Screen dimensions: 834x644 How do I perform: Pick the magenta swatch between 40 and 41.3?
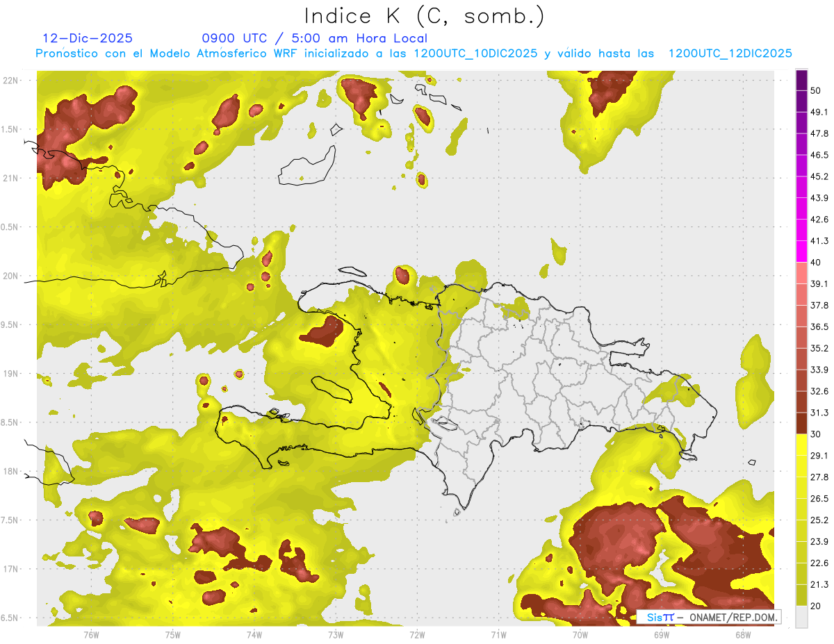[801, 251]
